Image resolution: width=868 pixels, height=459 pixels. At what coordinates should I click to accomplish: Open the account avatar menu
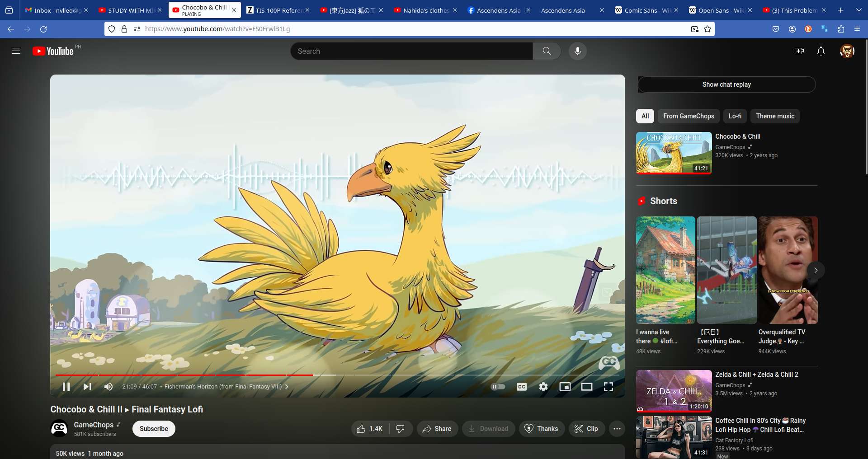point(847,51)
